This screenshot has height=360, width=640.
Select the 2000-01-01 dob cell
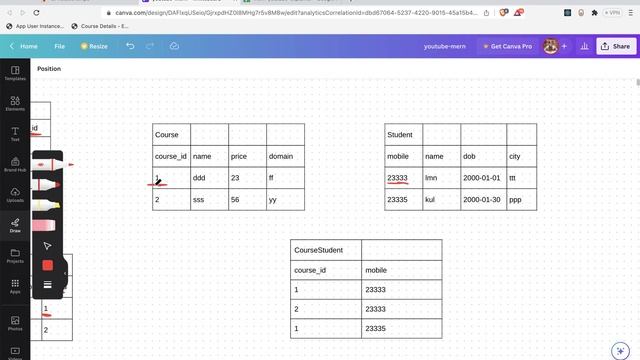(484, 178)
